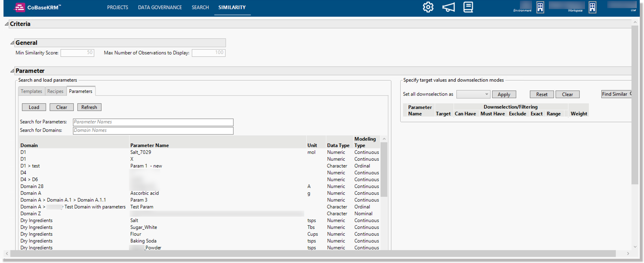The height and width of the screenshot is (263, 644).
Task: Select the Flour parameter row
Action: coord(200,234)
